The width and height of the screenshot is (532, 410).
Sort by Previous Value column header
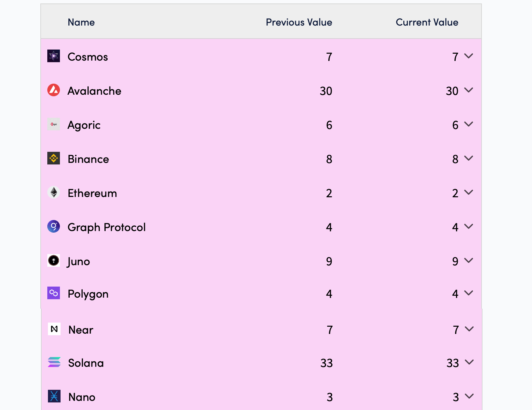pyautogui.click(x=299, y=22)
